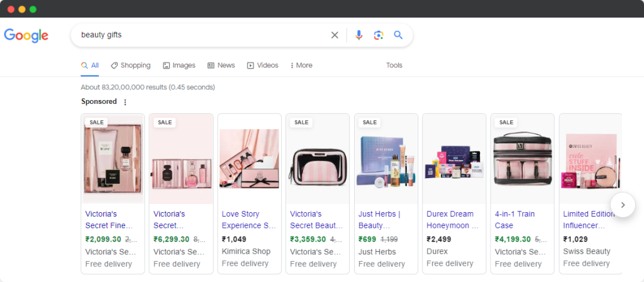Screen dimensions: 644x282
Task: Click Victoria's Secret perfume box image priced ₹6,299.30
Action: point(181,159)
